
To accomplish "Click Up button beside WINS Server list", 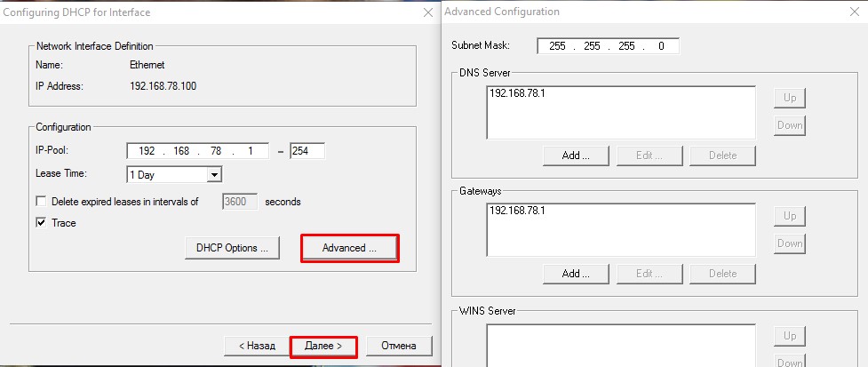I will (x=790, y=336).
